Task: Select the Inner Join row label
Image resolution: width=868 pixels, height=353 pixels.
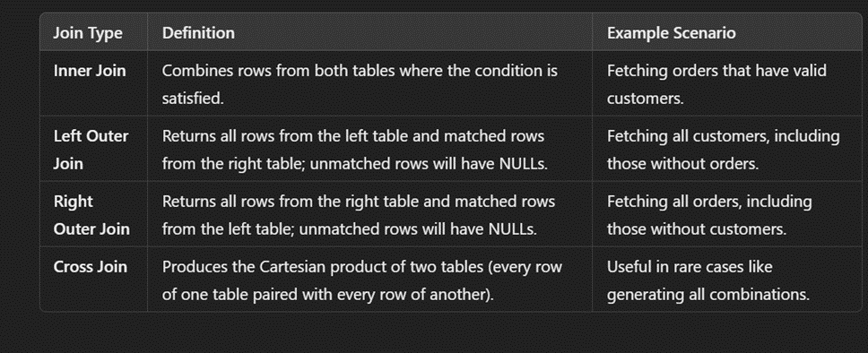Action: [90, 71]
